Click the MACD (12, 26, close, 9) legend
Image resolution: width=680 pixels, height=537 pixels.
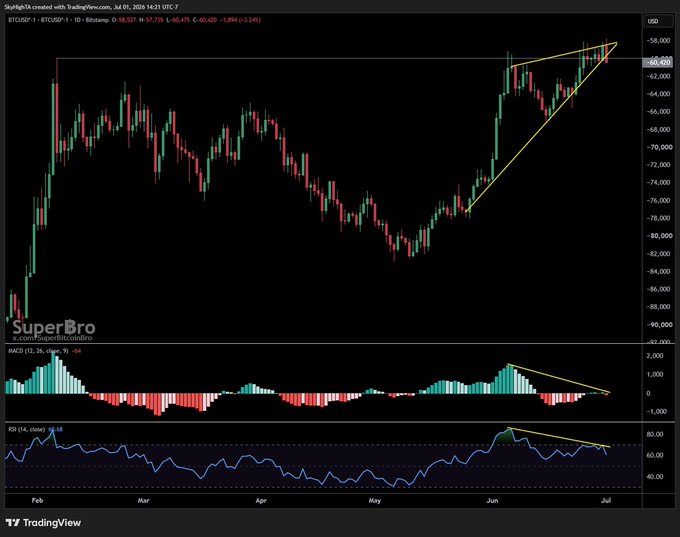click(38, 350)
